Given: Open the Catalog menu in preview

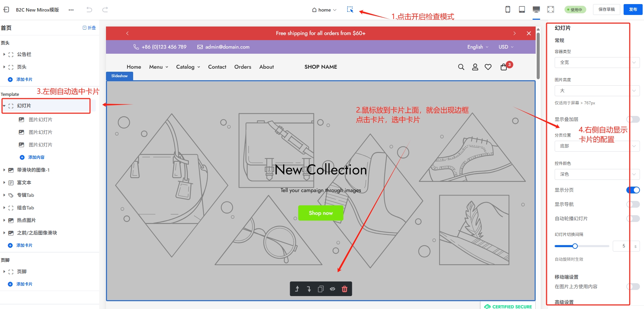Looking at the screenshot, I should 188,67.
